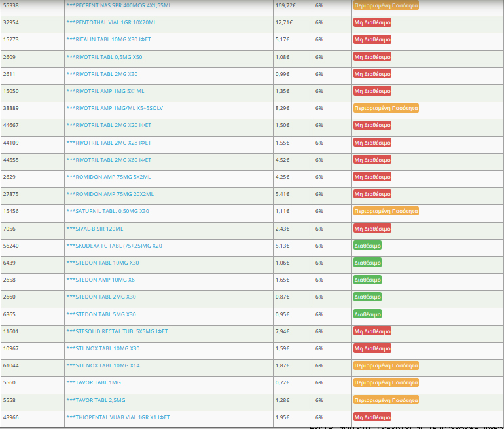
Task: Select STILNOX TABL 10MG X14 link
Action: tap(103, 365)
